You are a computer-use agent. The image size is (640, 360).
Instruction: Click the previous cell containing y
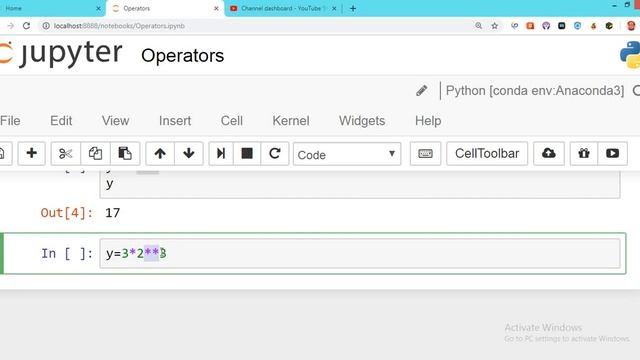360,184
